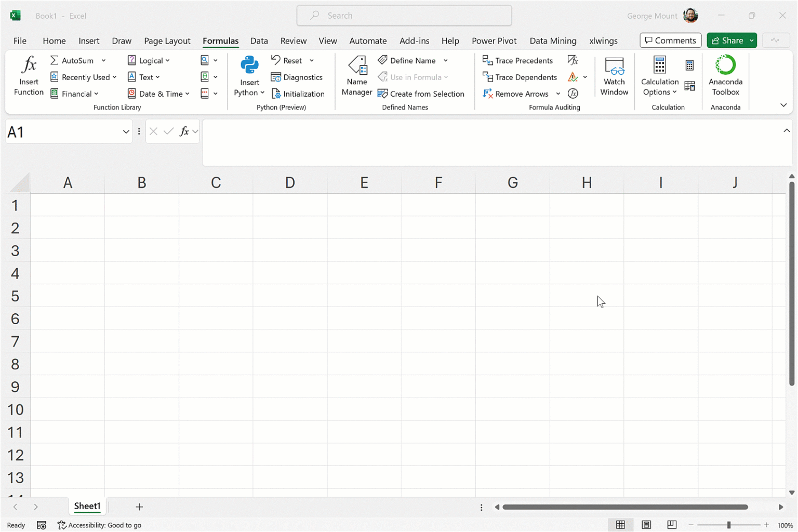
Task: Click the Share button
Action: coord(727,41)
